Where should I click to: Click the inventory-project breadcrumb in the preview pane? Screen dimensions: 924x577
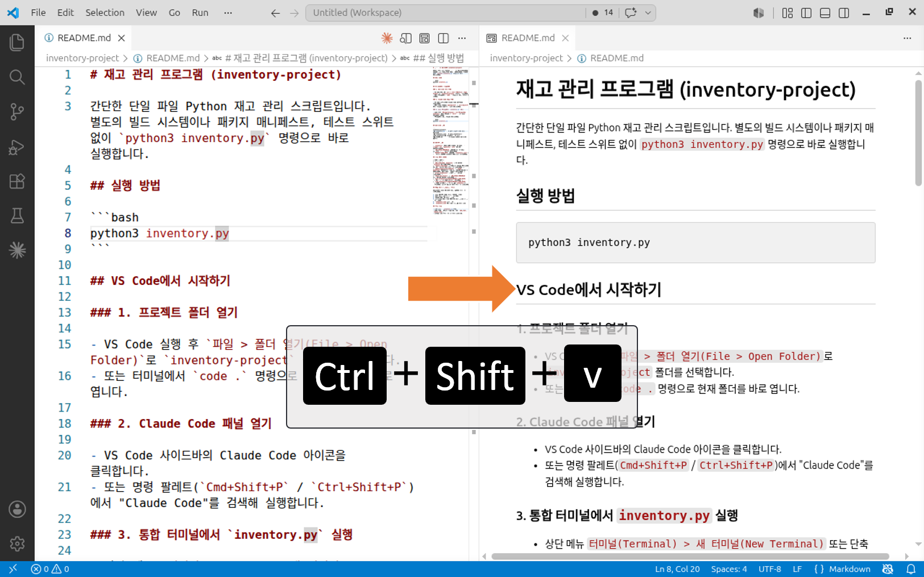pyautogui.click(x=527, y=58)
